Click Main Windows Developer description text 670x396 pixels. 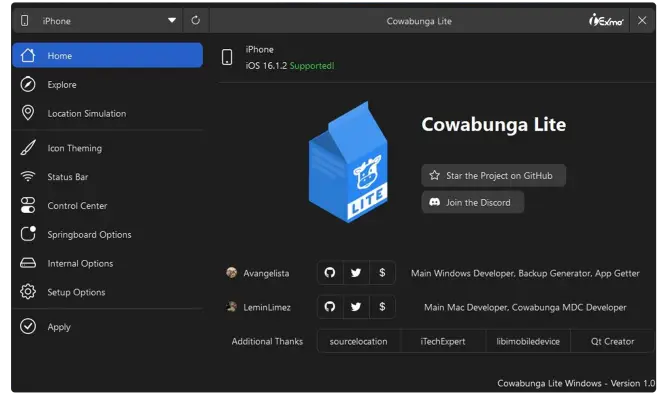(525, 273)
